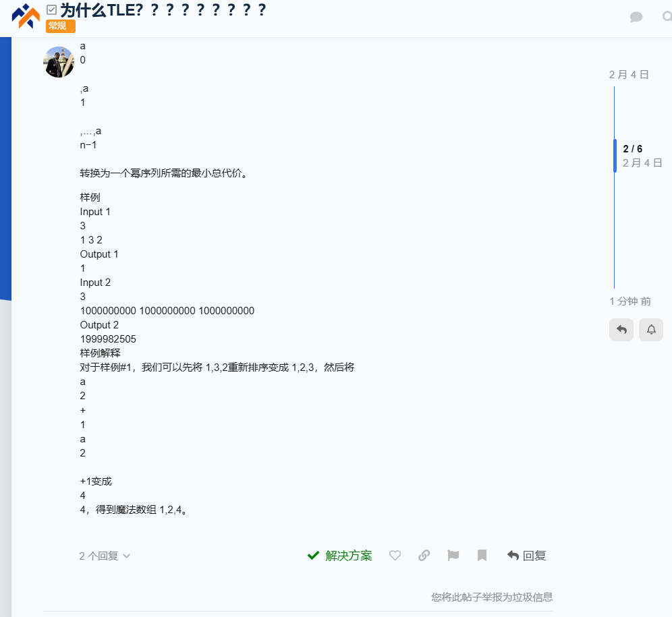Click the reply arrow button under the timeline
Image resolution: width=672 pixels, height=617 pixels.
621,330
